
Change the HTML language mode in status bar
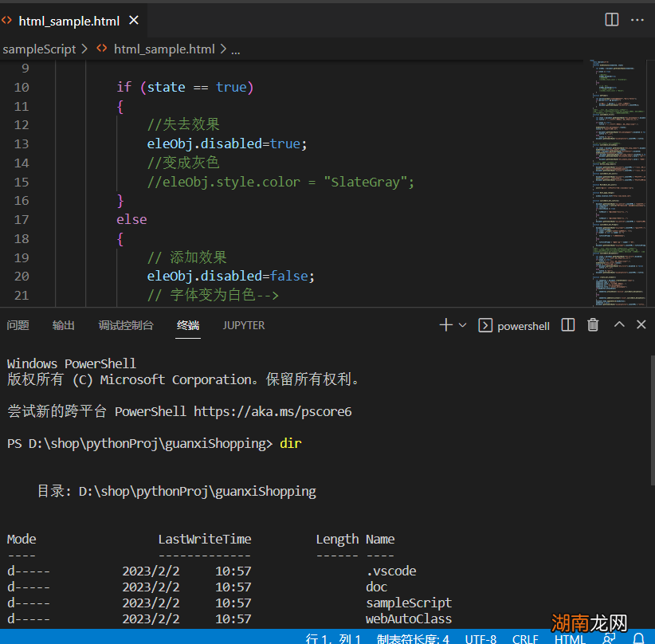pyautogui.click(x=570, y=639)
